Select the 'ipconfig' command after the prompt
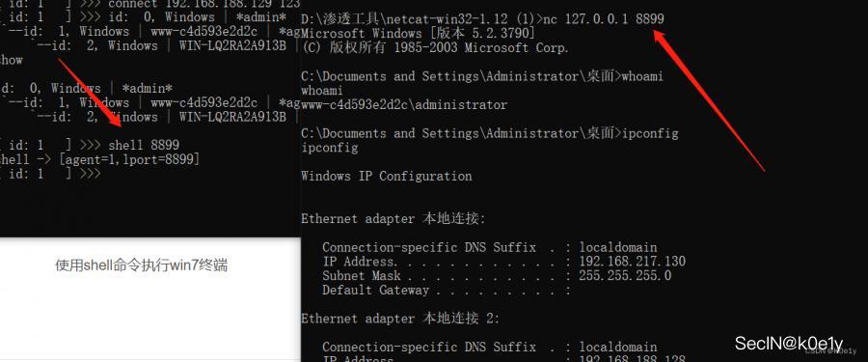868x362 pixels. (x=649, y=133)
